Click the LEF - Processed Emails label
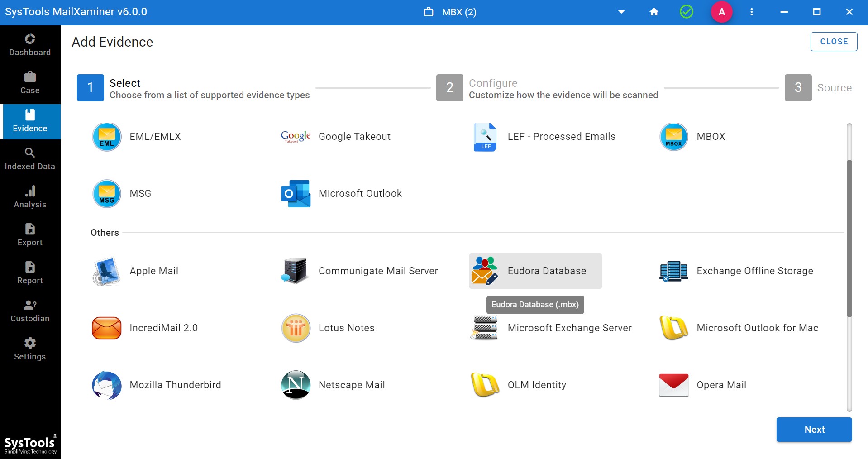 pyautogui.click(x=561, y=137)
